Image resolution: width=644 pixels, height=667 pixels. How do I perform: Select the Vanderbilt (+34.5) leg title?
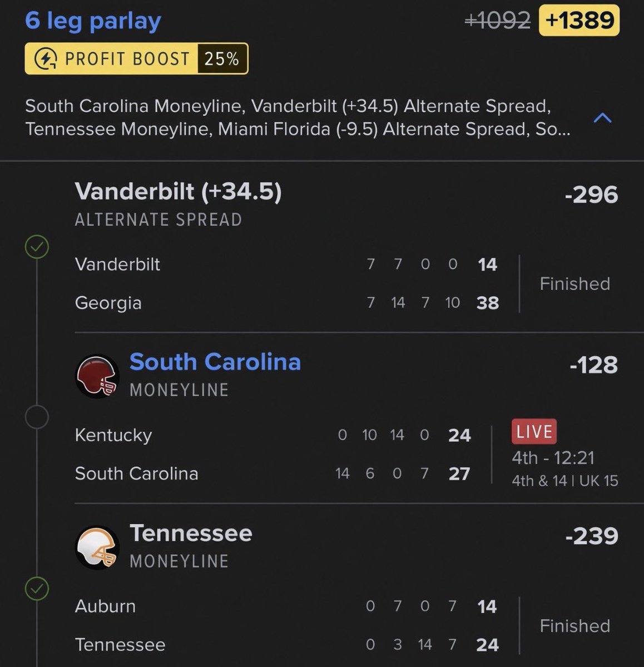pyautogui.click(x=179, y=191)
